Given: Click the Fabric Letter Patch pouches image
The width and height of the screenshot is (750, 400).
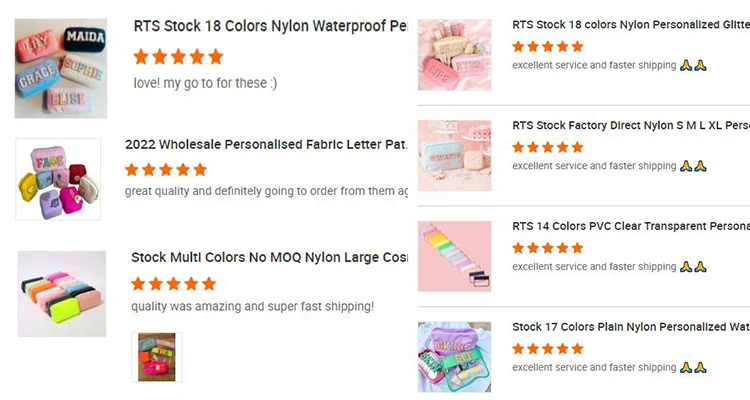Looking at the screenshot, I should pos(58,180).
